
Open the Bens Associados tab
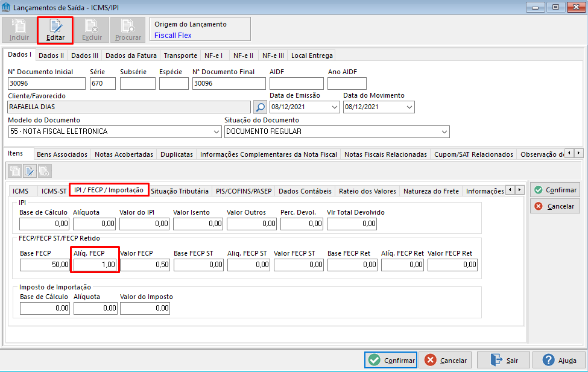click(62, 154)
